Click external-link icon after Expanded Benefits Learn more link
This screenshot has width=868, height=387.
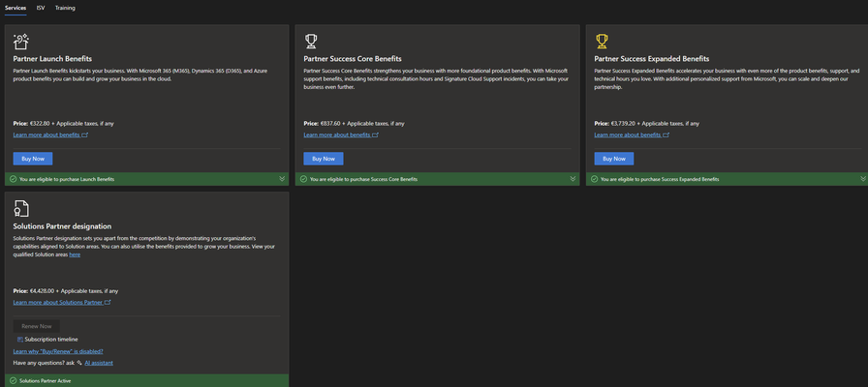(666, 134)
